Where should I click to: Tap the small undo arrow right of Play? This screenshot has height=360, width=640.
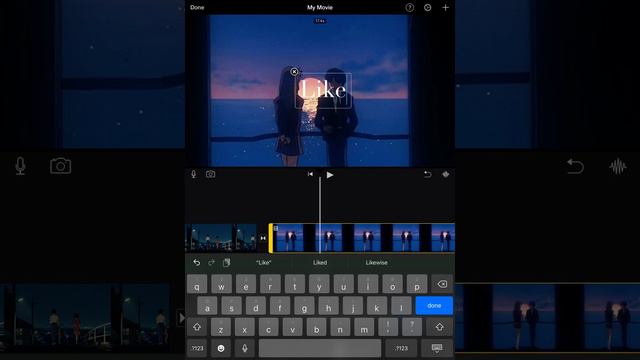click(x=427, y=174)
